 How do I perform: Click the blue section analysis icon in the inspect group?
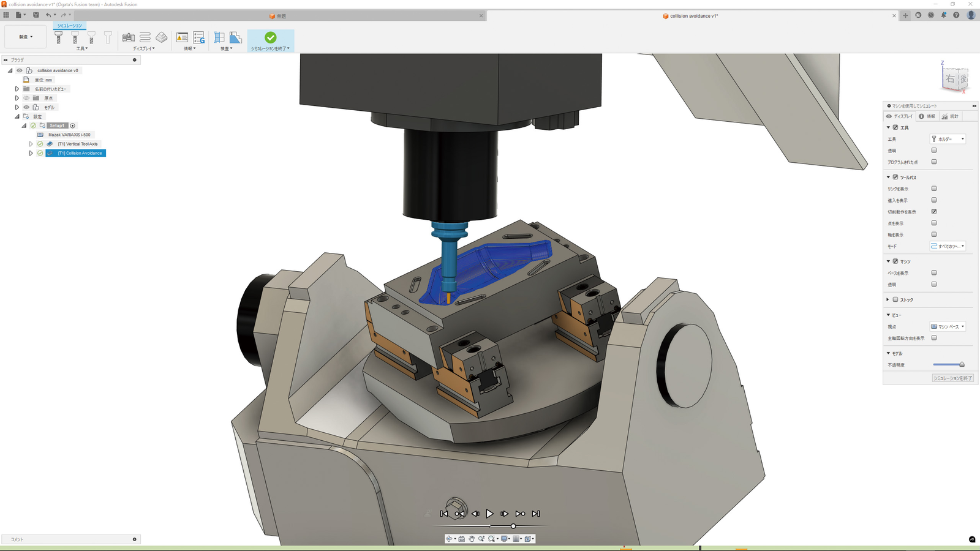pos(236,37)
